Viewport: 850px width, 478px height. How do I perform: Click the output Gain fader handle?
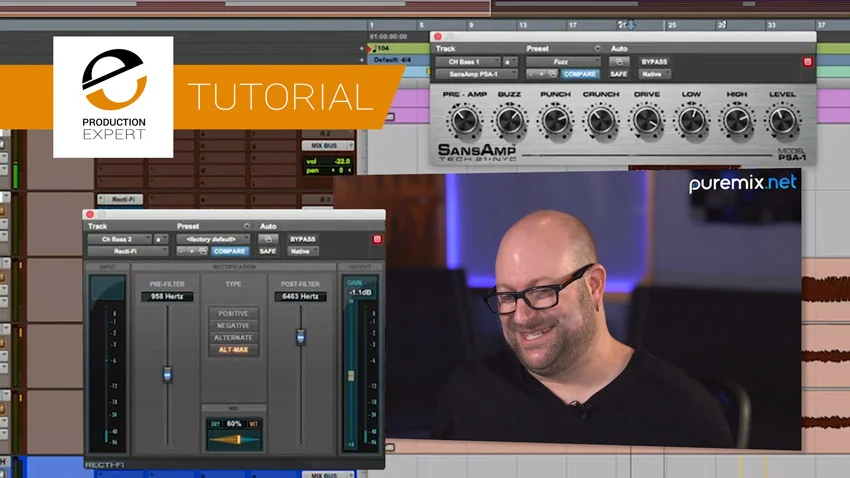[351, 375]
